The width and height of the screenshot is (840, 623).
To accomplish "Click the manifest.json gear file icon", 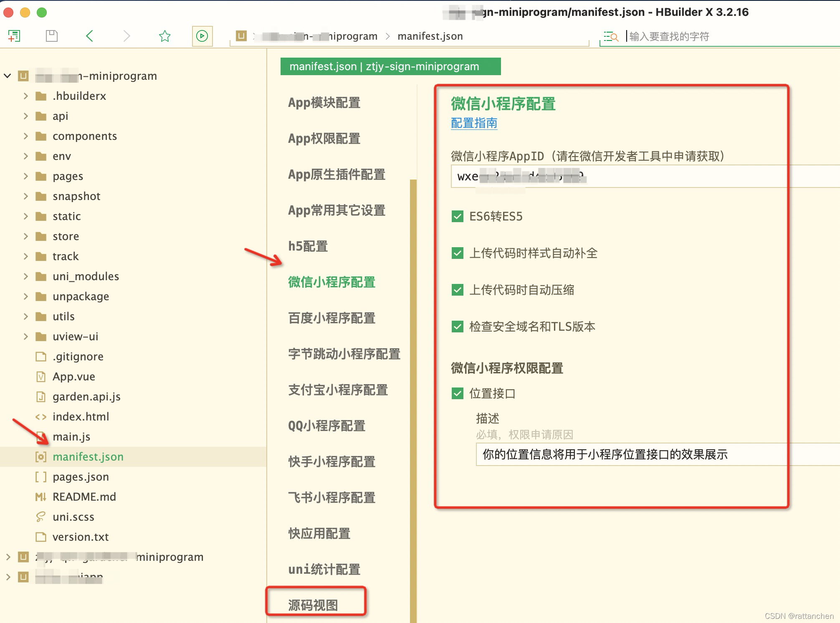I will coord(41,457).
